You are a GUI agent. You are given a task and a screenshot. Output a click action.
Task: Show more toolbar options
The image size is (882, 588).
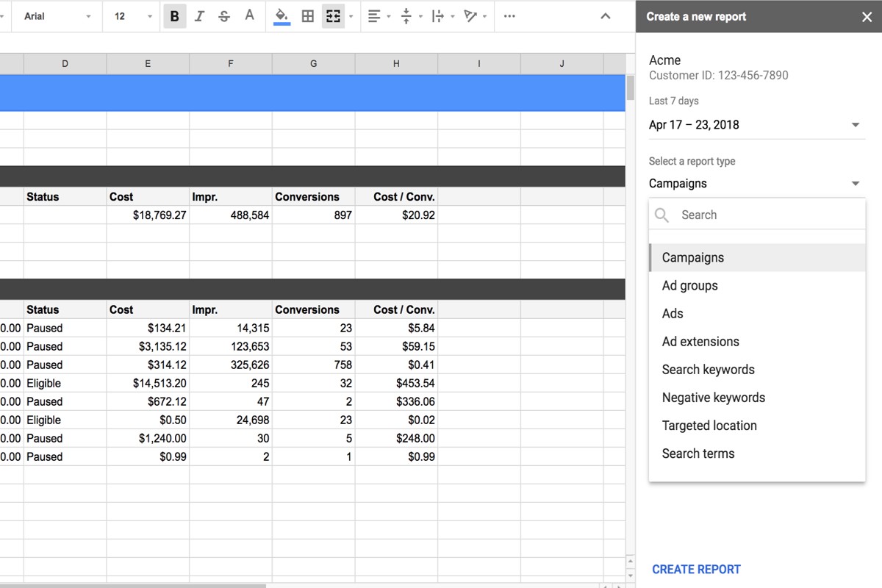509,16
